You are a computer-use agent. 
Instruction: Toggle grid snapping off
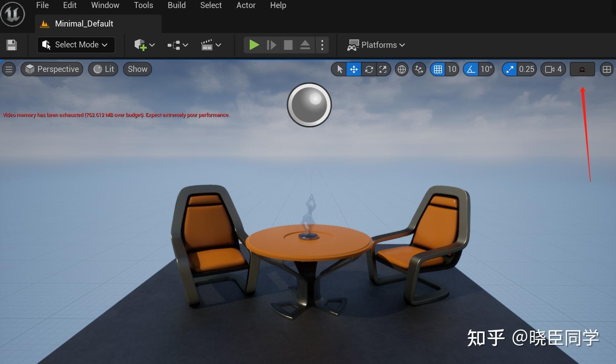(x=438, y=69)
